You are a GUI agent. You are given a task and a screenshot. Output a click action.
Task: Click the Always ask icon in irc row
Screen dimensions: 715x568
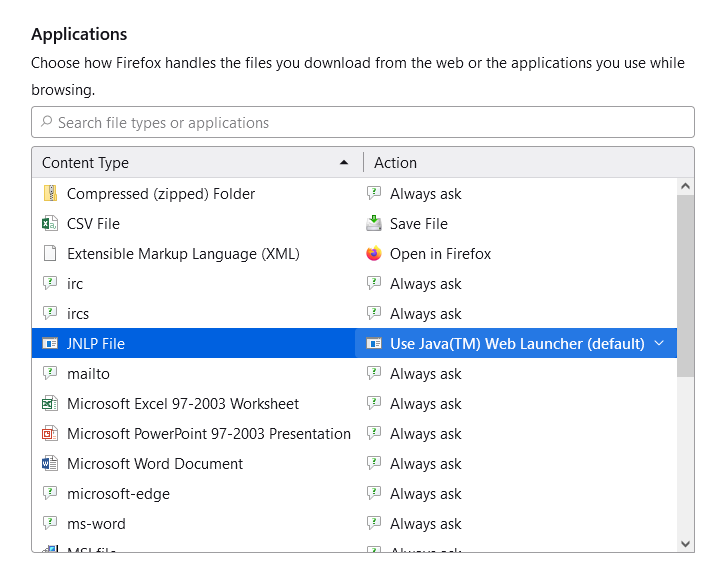point(374,283)
